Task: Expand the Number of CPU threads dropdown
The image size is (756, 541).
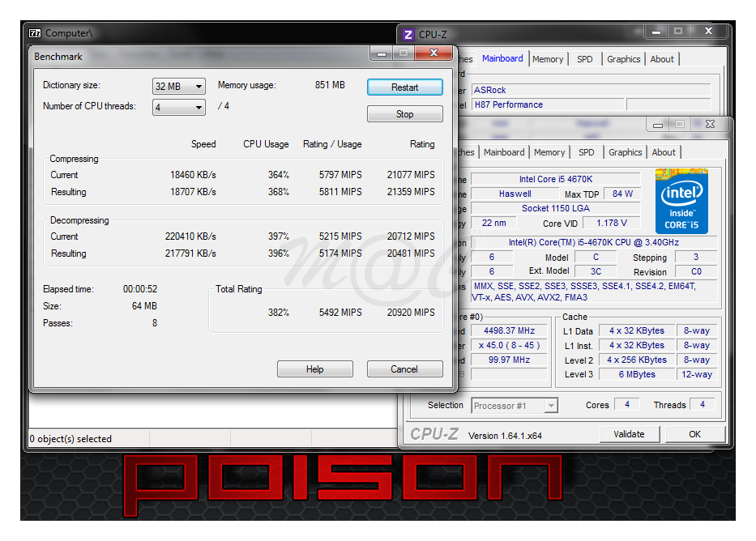Action: (178, 107)
